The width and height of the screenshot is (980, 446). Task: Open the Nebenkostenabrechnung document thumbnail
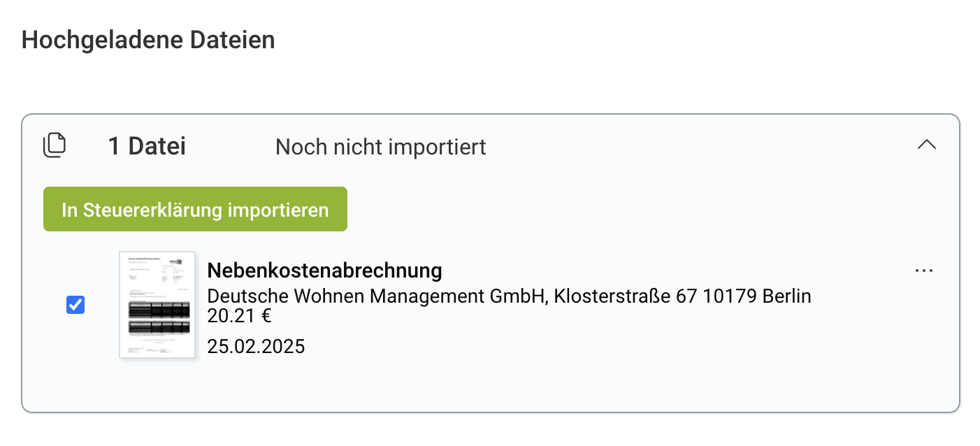click(x=157, y=305)
